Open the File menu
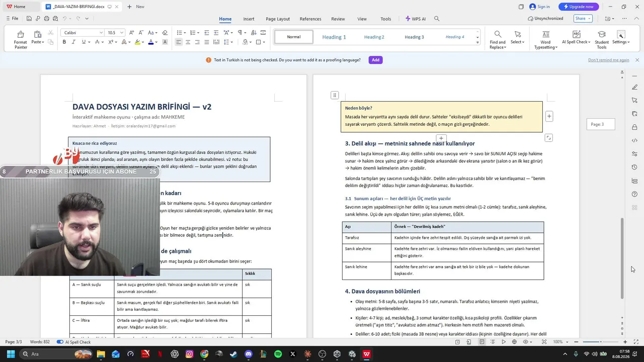This screenshot has width=644, height=362. click(12, 19)
